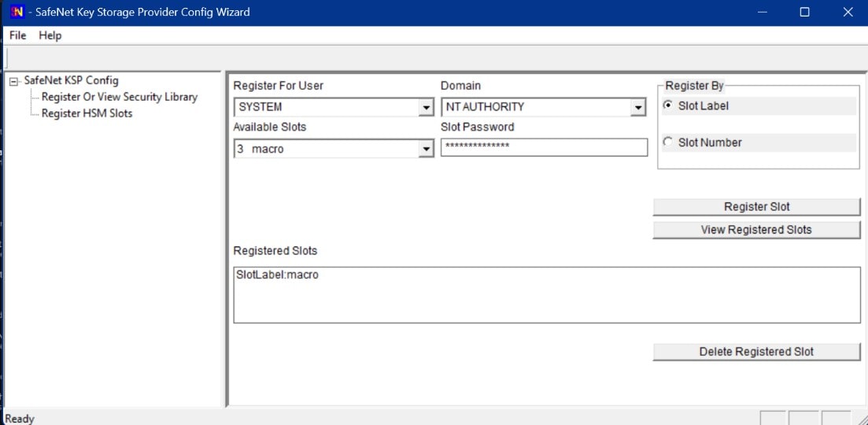The width and height of the screenshot is (868, 425).
Task: Close the SafeNet Config Wizard window
Action: click(x=847, y=12)
